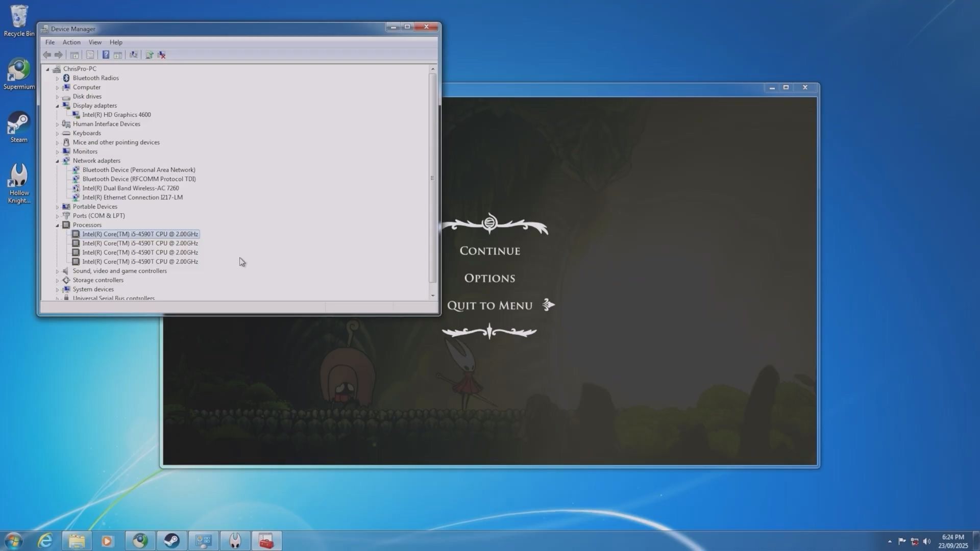
Task: Select the Steam desktop shortcut
Action: 19,128
